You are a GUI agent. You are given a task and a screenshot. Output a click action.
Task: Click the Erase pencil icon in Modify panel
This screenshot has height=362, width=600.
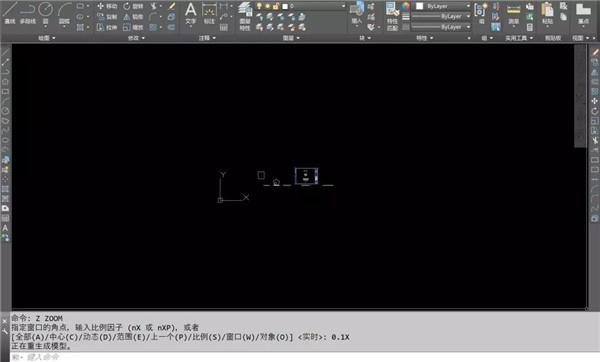172,6
